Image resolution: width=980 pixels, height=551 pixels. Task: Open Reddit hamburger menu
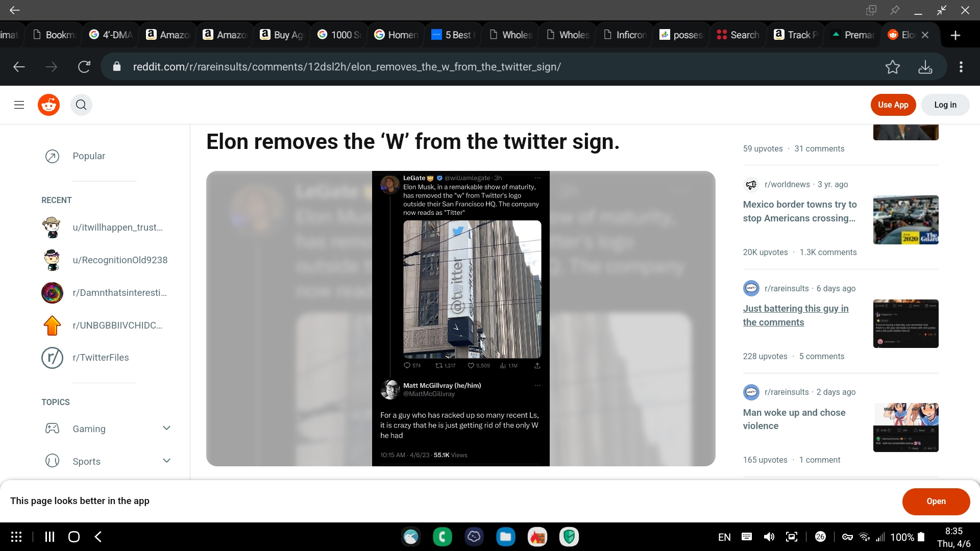[19, 105]
